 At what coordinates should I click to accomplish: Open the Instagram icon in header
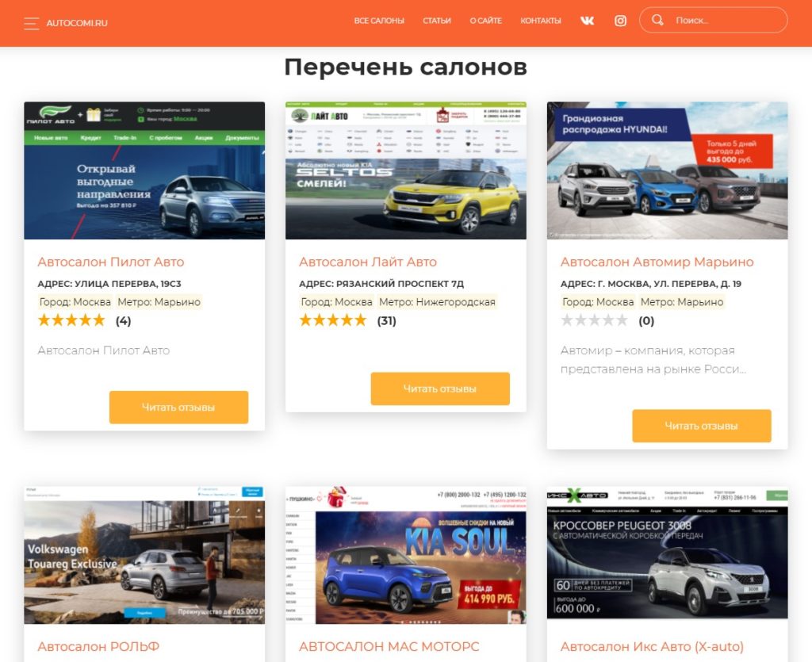pyautogui.click(x=620, y=21)
